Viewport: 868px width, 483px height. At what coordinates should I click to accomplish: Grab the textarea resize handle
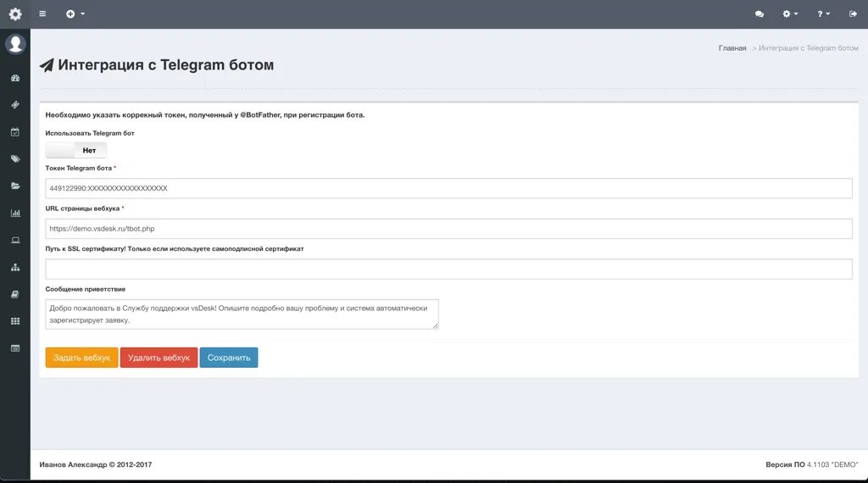click(x=436, y=326)
